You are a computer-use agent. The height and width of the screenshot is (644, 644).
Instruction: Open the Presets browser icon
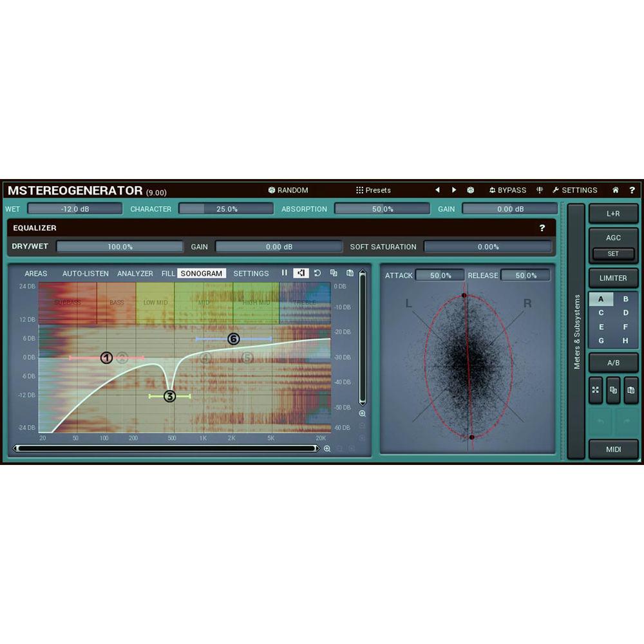[359, 190]
